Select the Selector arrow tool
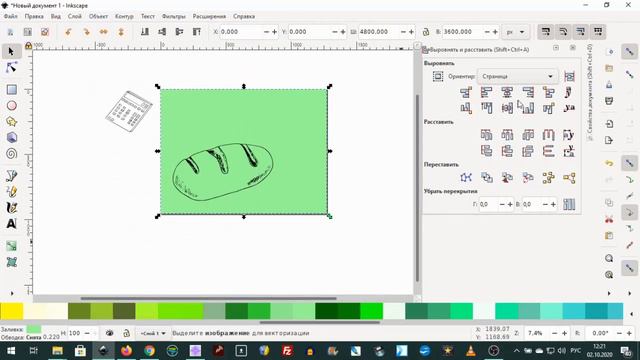640x360 pixels. (11, 52)
